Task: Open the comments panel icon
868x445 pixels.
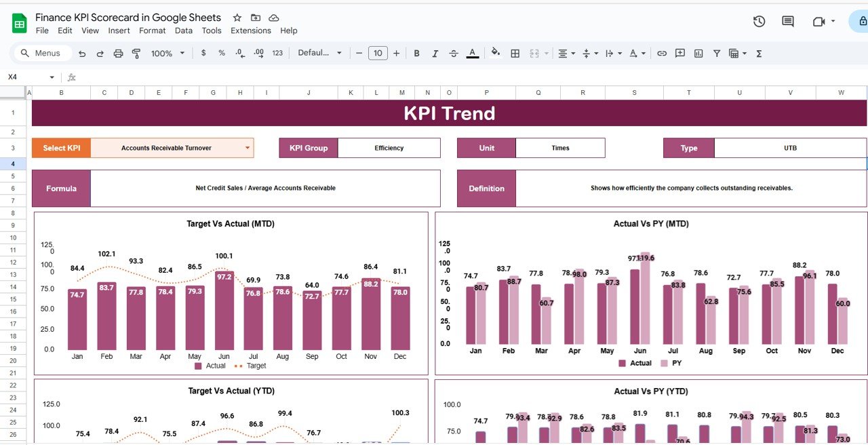Action: coord(787,22)
